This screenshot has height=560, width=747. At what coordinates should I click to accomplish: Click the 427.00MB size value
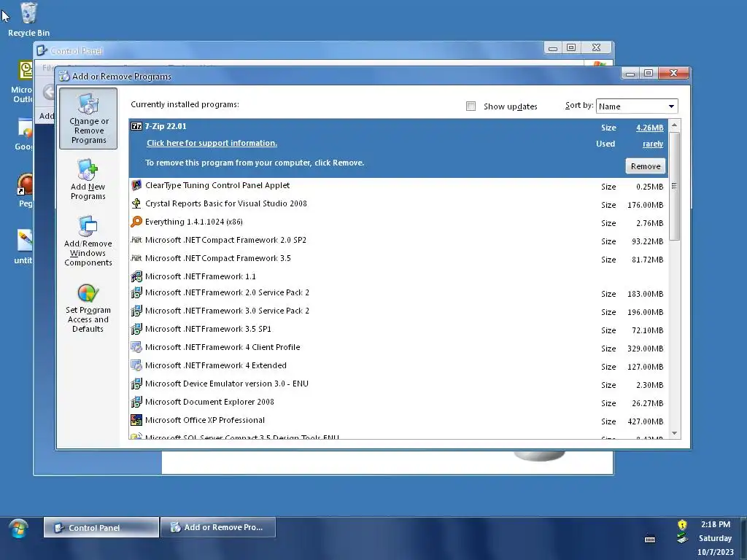tap(645, 421)
